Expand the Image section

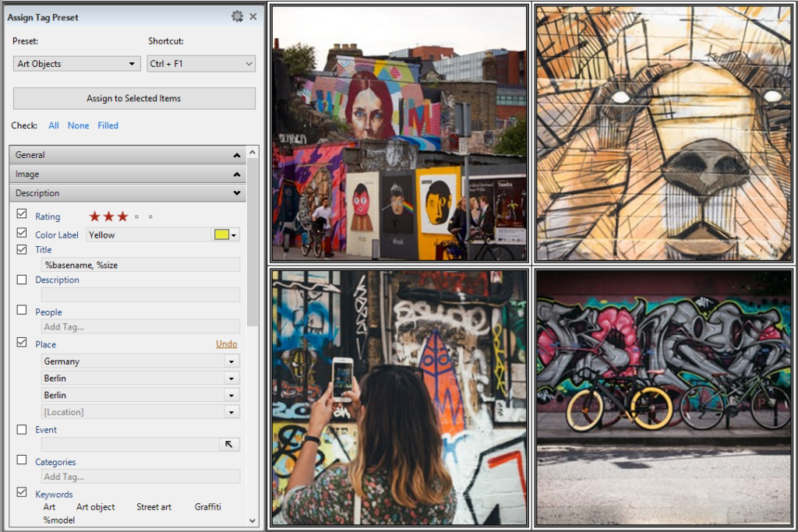coord(127,174)
